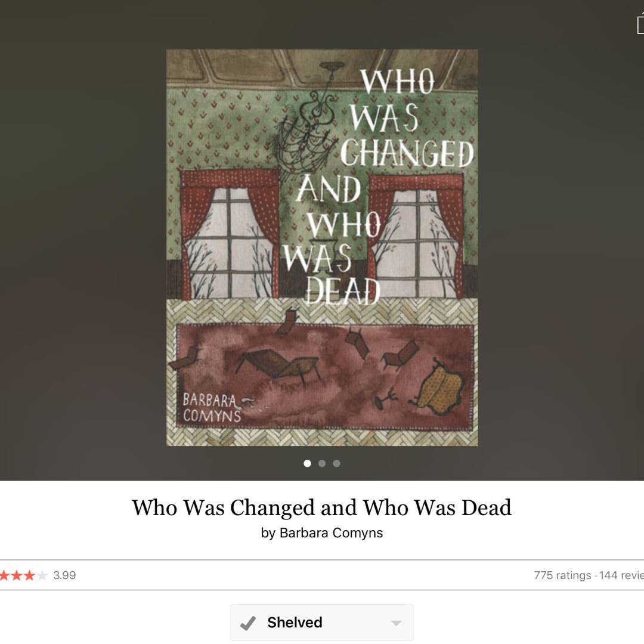This screenshot has width=644, height=644.
Task: Jump to the third cover image dot
Action: 337,463
